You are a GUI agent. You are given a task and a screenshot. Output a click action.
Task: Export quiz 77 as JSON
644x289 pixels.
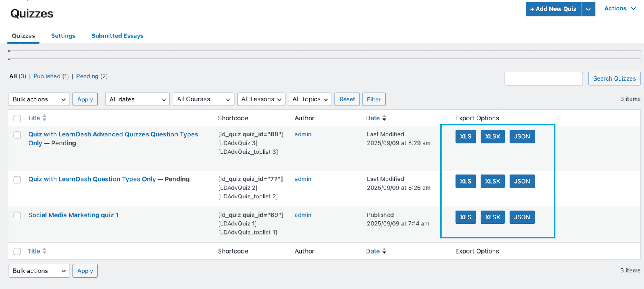[522, 181]
